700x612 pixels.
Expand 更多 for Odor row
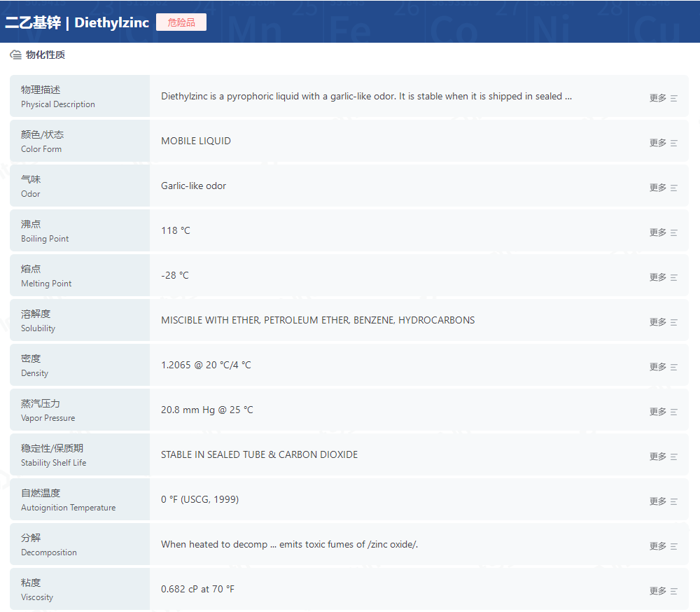click(x=664, y=188)
